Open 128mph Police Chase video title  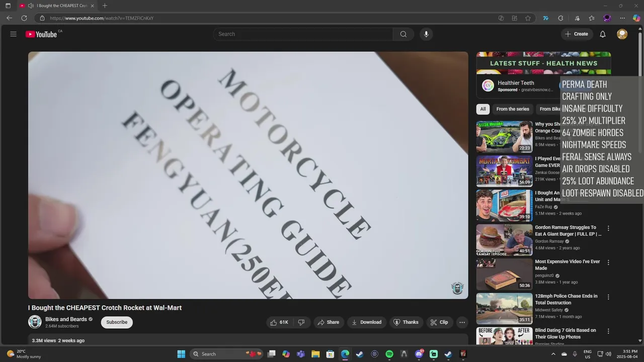coord(566,300)
